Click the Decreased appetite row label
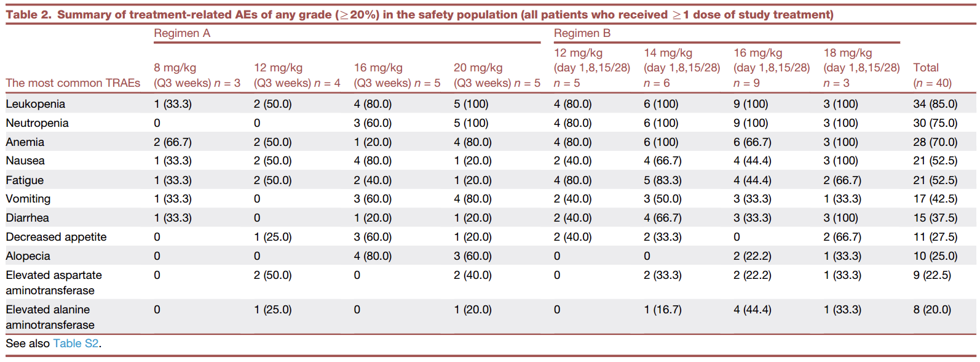Viewport: 980px width, 362px height. click(56, 237)
